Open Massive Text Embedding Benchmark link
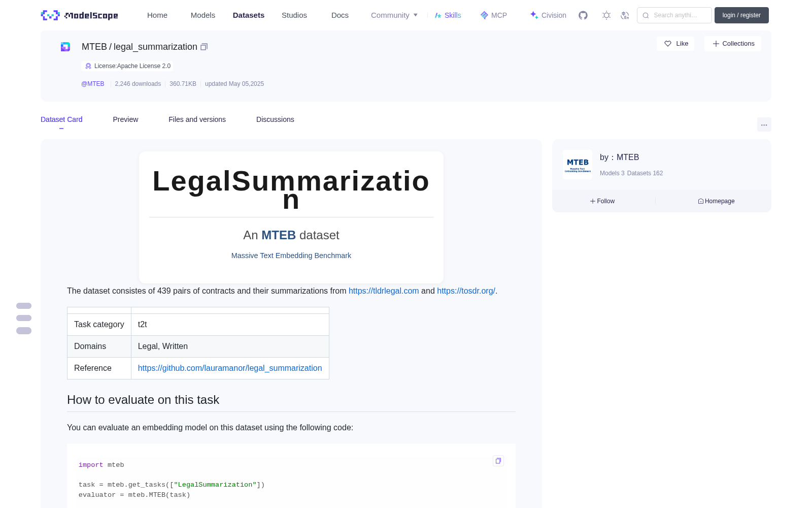Screen dimensions: 812x508 [291, 256]
